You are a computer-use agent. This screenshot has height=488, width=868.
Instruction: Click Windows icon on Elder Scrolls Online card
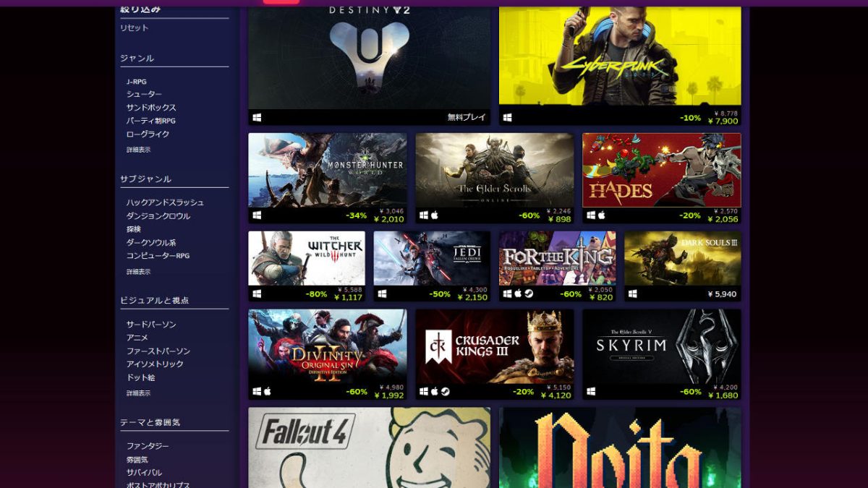click(x=424, y=215)
